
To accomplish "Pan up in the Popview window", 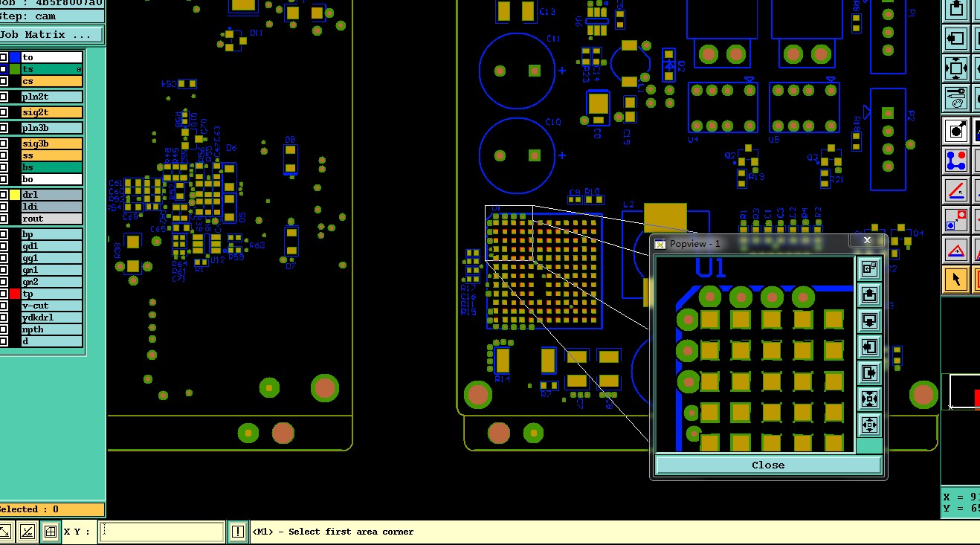I will [x=869, y=294].
